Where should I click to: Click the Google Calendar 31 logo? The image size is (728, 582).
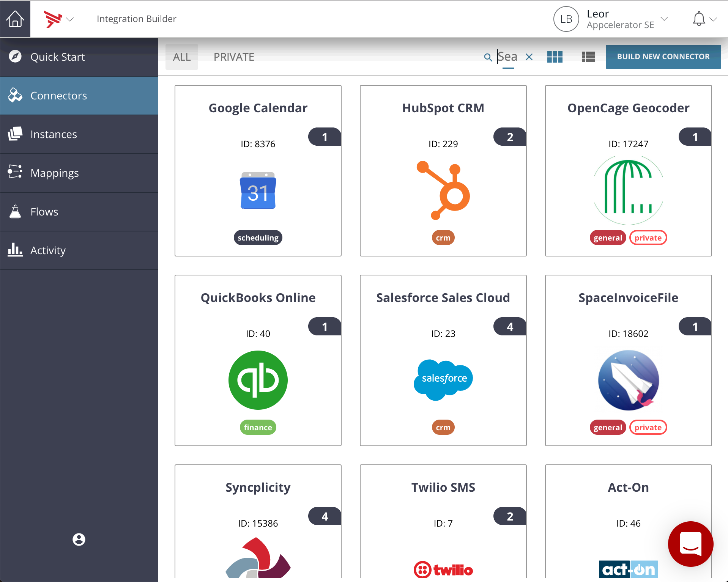pos(258,190)
